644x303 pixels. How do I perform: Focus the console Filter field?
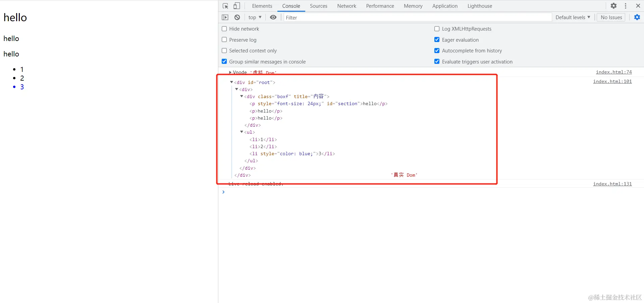pyautogui.click(x=418, y=17)
